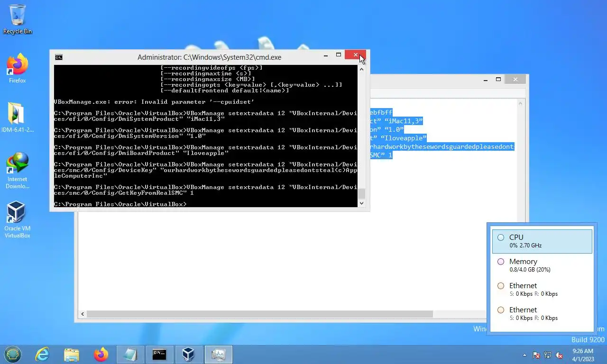The width and height of the screenshot is (607, 364).
Task: Click the Memory circle indicator icon
Action: coord(501,262)
